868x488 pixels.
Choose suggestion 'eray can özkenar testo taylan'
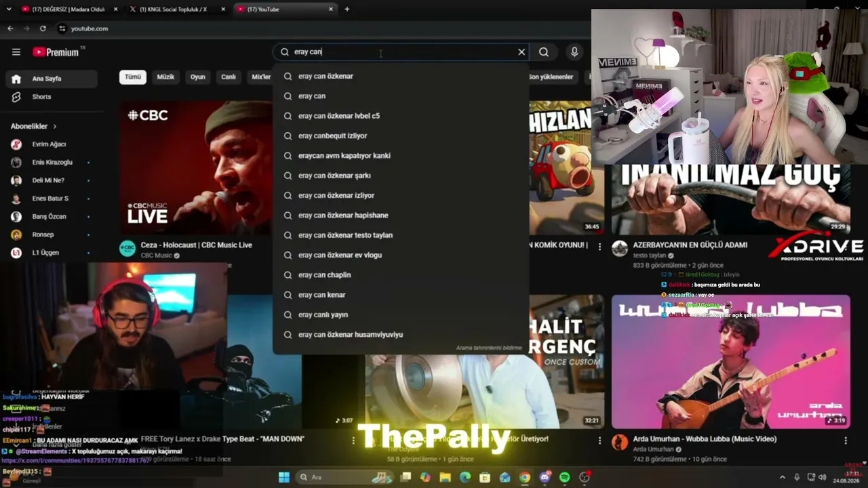(401, 235)
